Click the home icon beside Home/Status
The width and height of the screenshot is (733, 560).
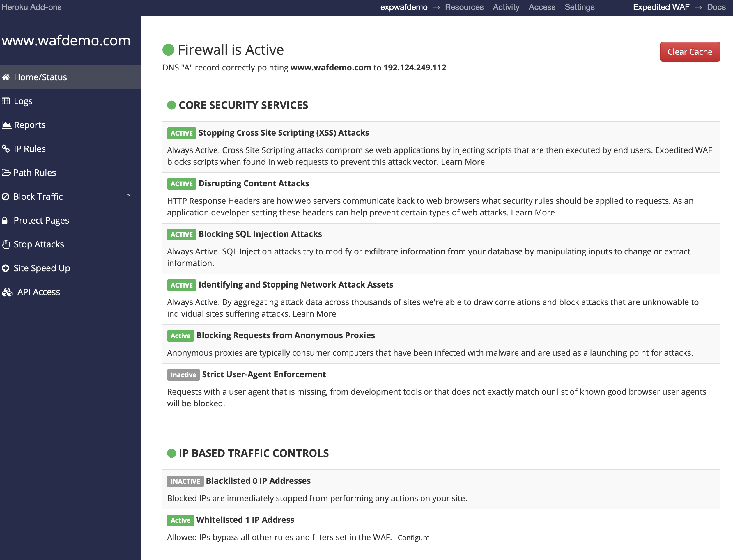[x=6, y=77]
